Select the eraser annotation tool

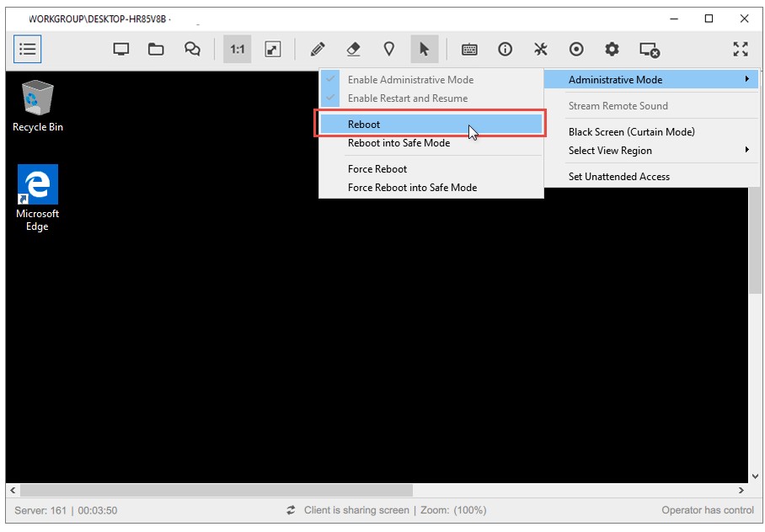[x=353, y=49]
